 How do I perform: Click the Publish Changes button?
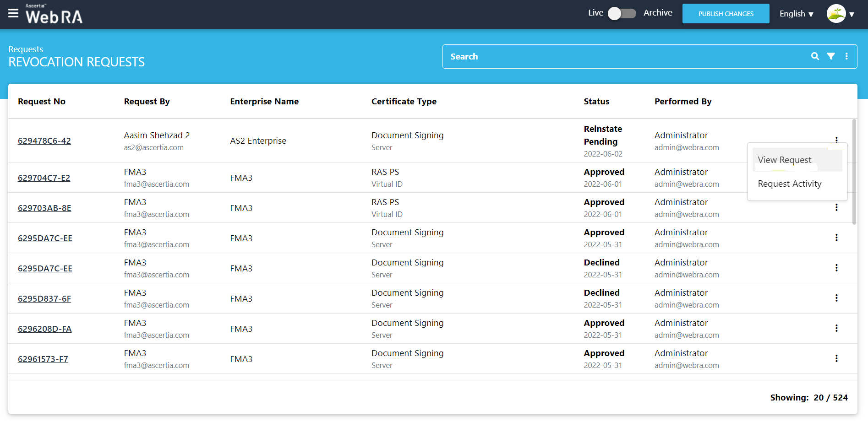(726, 14)
